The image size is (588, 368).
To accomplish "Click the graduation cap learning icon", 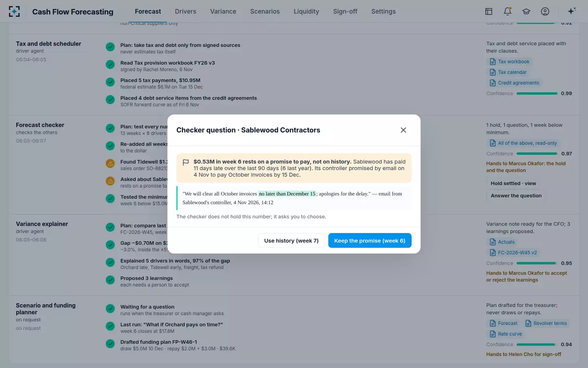I will point(526,11).
